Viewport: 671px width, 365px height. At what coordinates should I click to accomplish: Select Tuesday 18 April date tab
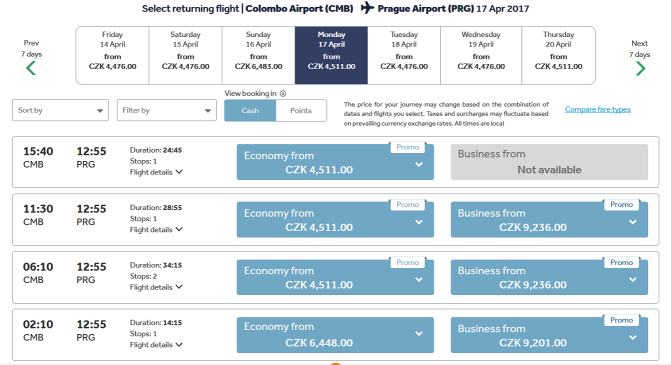pos(404,55)
